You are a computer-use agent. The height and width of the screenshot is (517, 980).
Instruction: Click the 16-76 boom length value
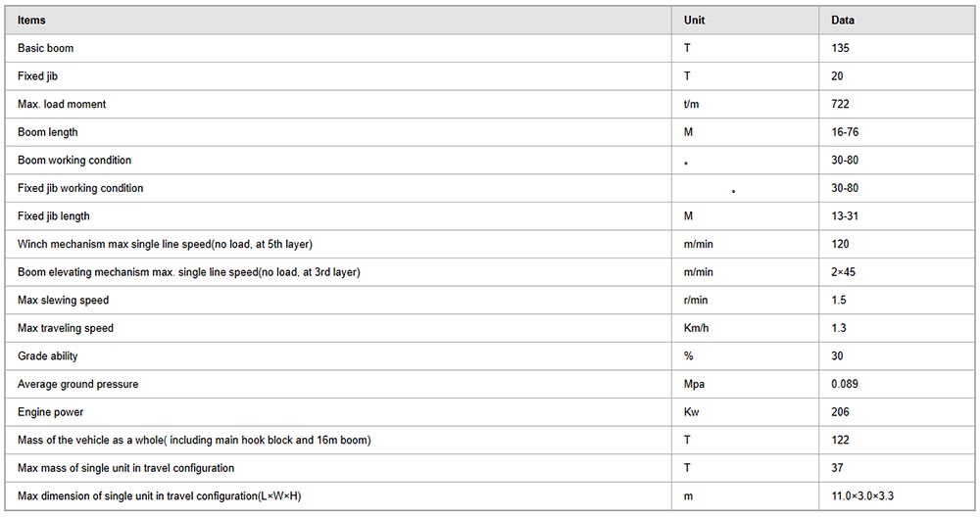click(845, 132)
